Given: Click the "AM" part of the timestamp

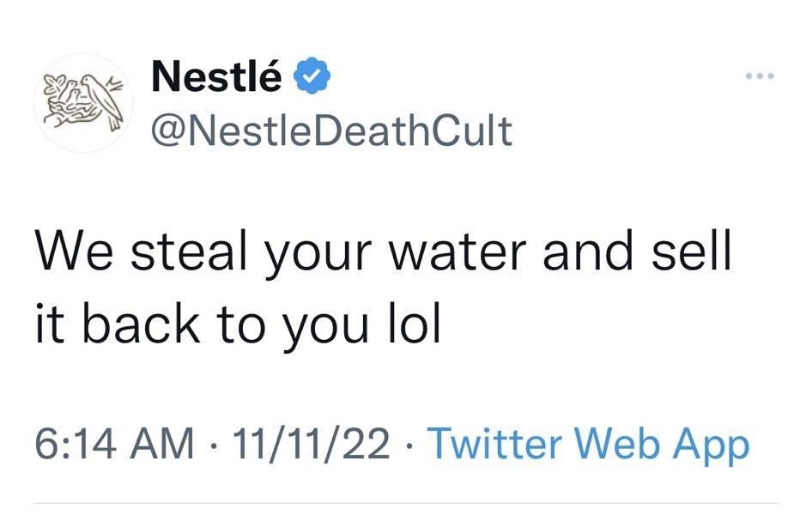Looking at the screenshot, I should (x=165, y=445).
